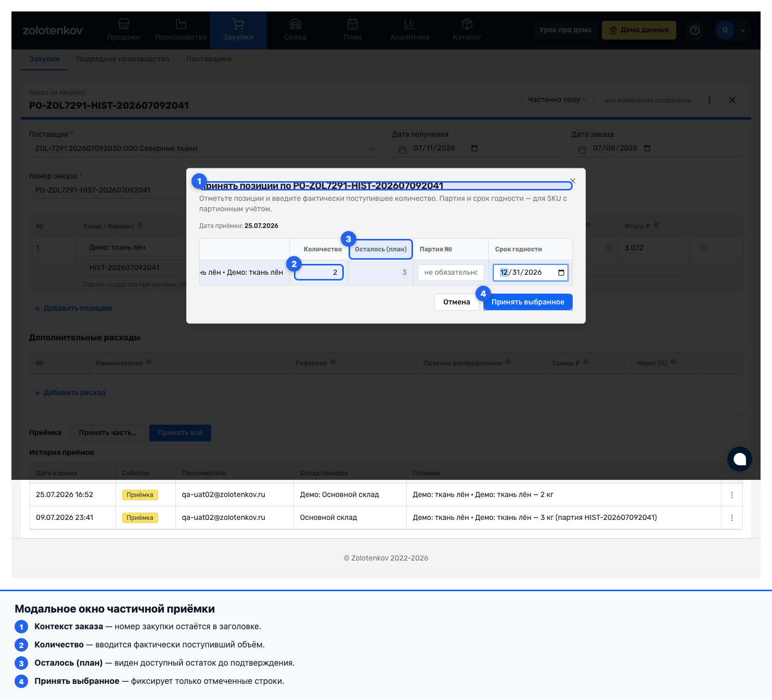Click the Урок про демо button

[x=565, y=30]
